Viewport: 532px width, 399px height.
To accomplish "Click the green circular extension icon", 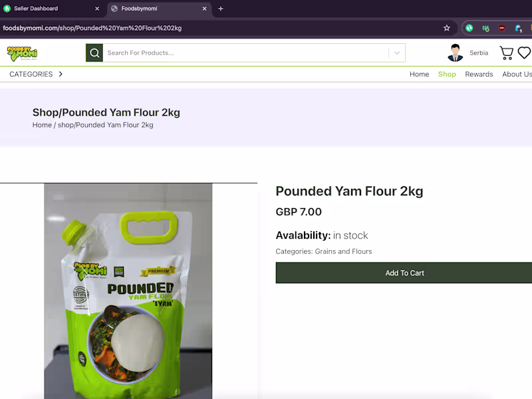I will (469, 28).
